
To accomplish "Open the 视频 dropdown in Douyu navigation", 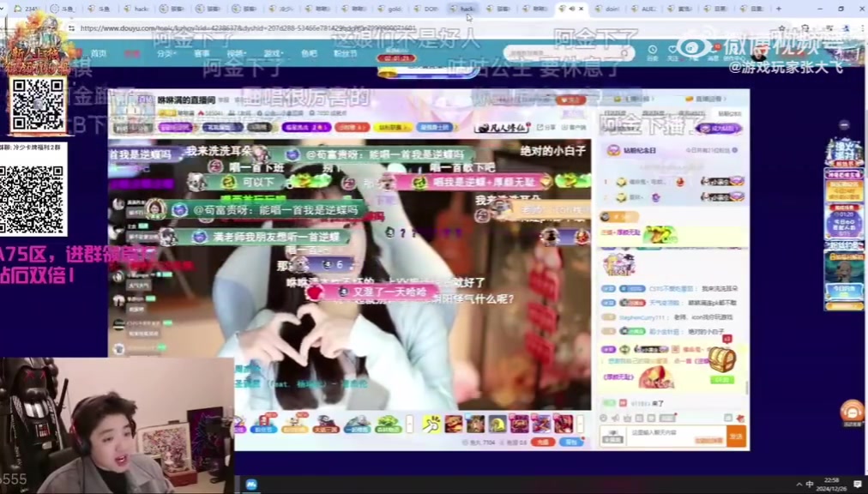I will click(237, 54).
